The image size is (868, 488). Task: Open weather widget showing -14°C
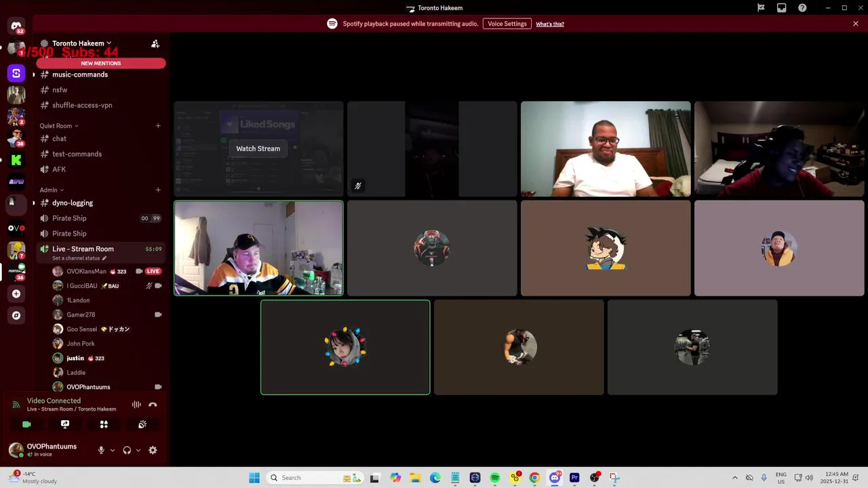(34, 478)
